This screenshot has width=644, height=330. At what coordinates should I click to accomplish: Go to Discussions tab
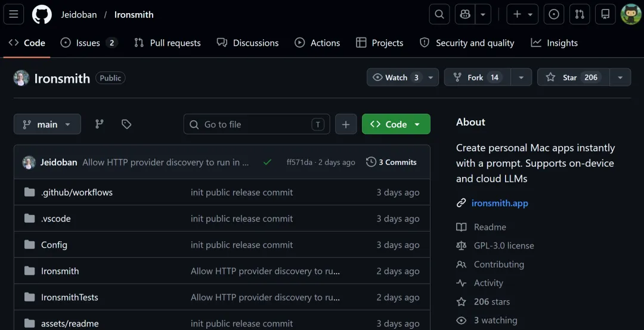tap(247, 43)
